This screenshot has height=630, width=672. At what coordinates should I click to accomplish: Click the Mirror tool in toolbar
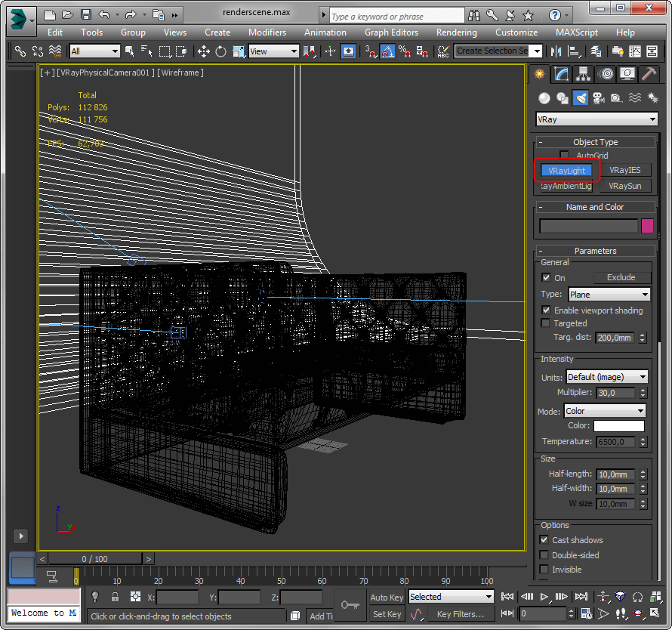pyautogui.click(x=556, y=51)
